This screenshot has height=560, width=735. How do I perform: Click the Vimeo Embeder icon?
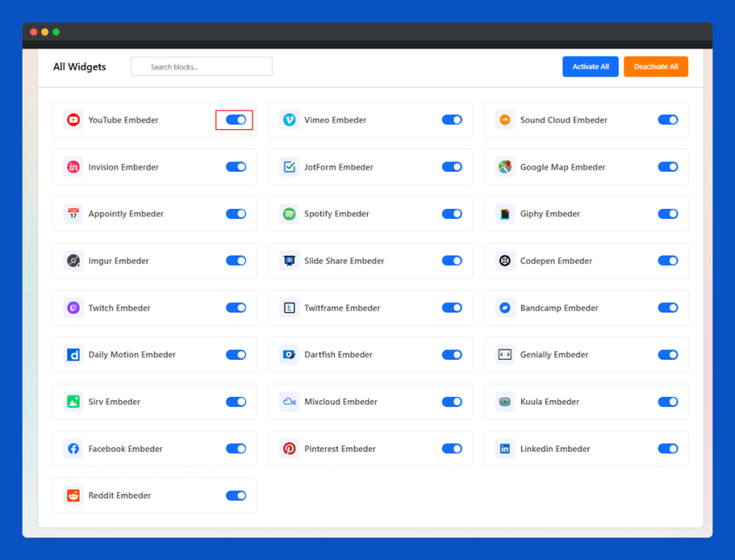289,120
